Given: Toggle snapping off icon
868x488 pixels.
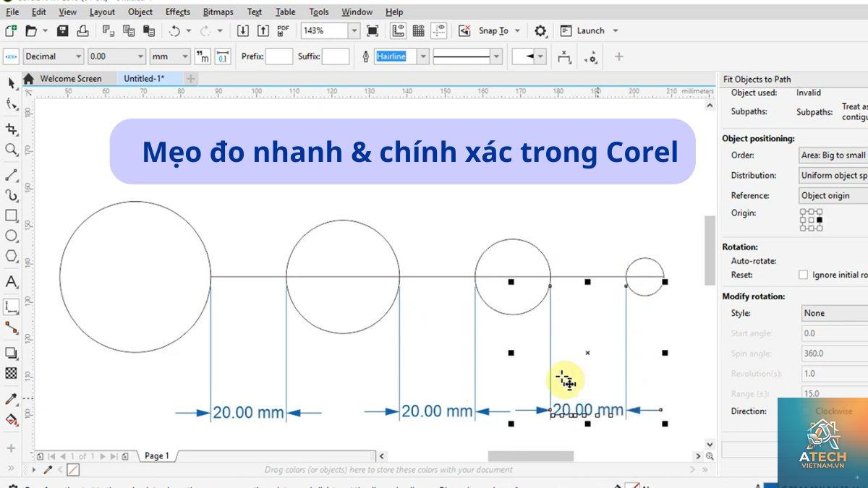Looking at the screenshot, I should click(x=464, y=30).
